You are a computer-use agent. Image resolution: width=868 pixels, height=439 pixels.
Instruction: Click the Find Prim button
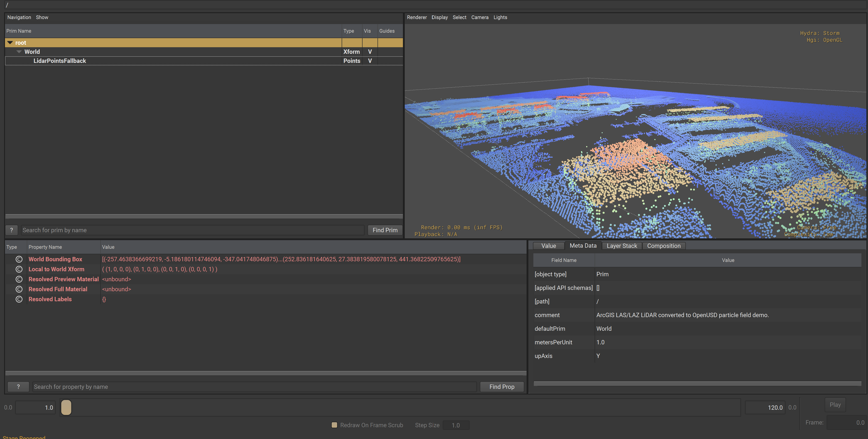click(385, 230)
